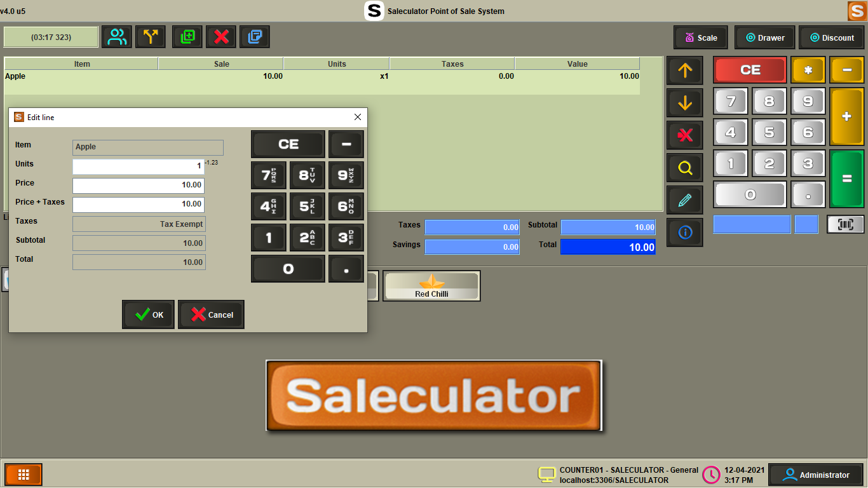Open the Scale button
The width and height of the screenshot is (868, 488).
click(x=701, y=37)
